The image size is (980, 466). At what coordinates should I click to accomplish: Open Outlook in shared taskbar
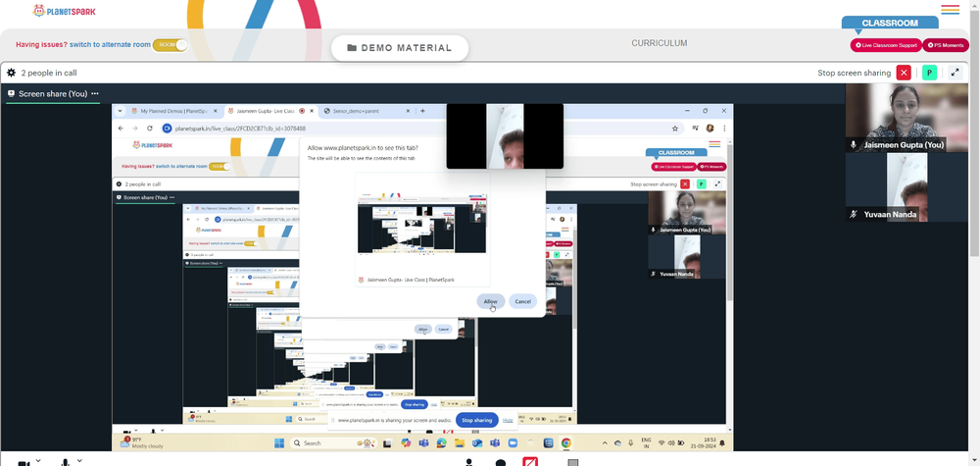coord(477,442)
